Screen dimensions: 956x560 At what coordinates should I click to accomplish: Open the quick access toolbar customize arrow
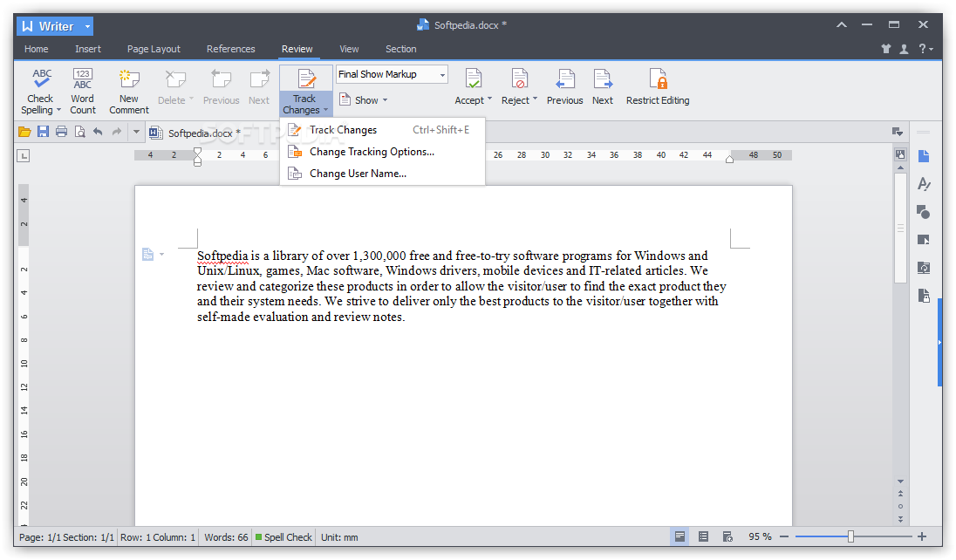137,132
